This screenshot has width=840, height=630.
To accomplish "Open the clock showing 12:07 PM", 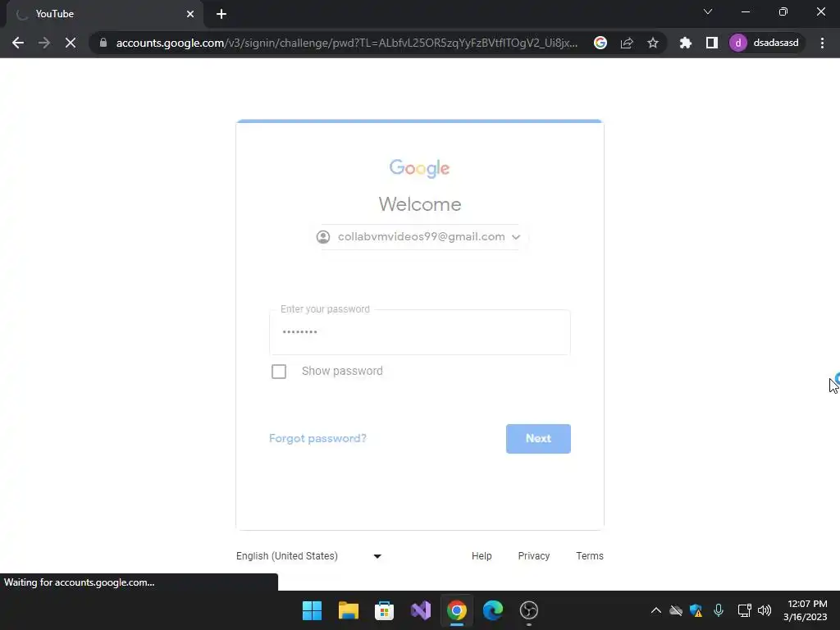I will point(806,610).
